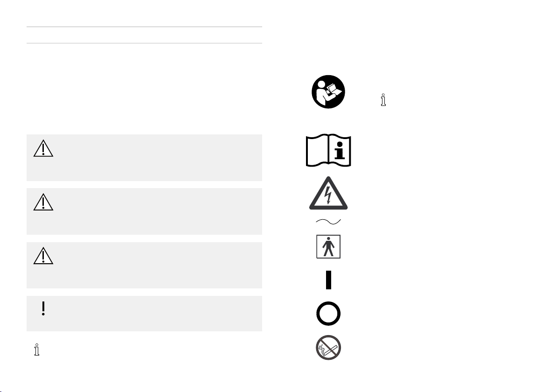The width and height of the screenshot is (556, 392).
Task: Click the open book information symbol
Action: (328, 150)
